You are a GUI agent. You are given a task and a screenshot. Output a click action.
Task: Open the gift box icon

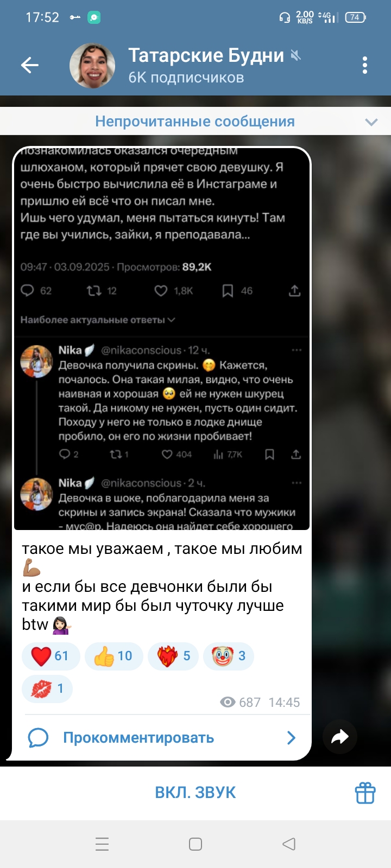[365, 793]
